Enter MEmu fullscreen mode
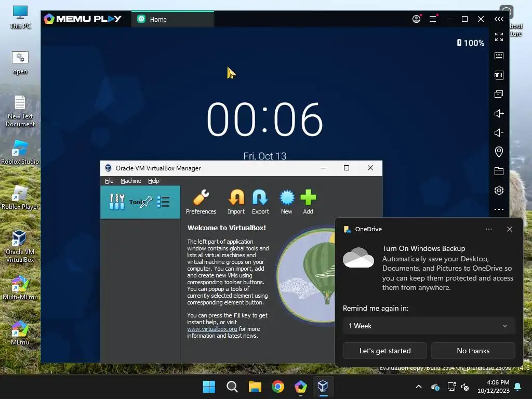 click(x=499, y=37)
